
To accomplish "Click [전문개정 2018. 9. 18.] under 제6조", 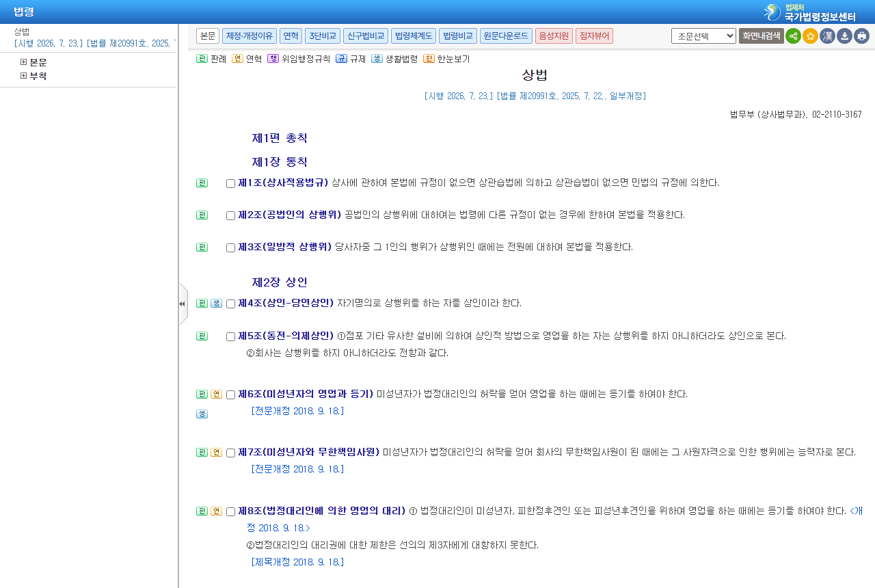I will pos(297,411).
